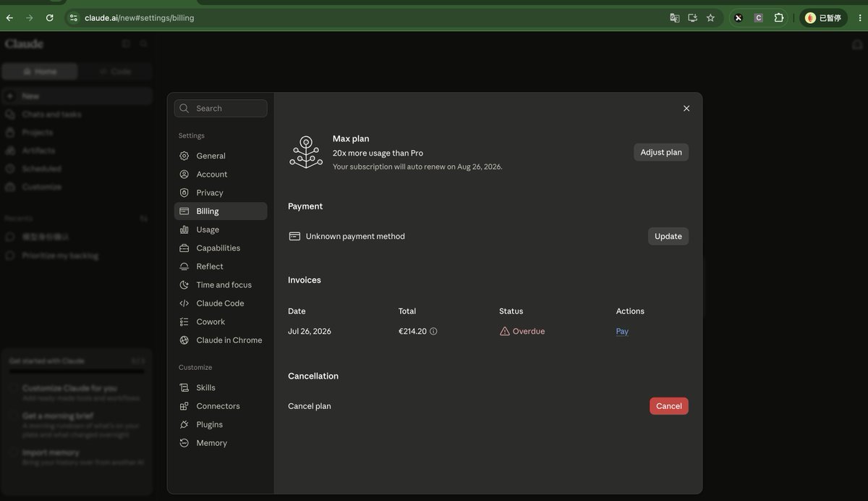The image size is (868, 501).
Task: Click browser Back arrow
Action: 10,17
